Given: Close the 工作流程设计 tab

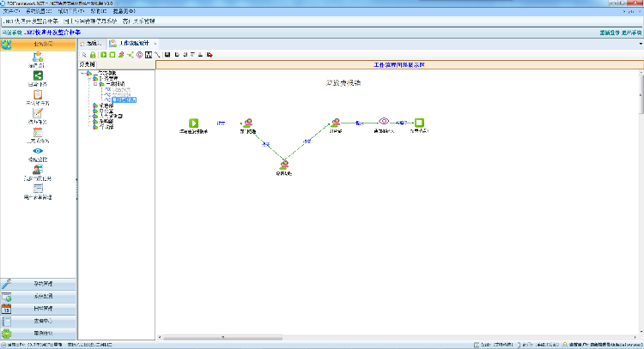Looking at the screenshot, I should (x=155, y=44).
